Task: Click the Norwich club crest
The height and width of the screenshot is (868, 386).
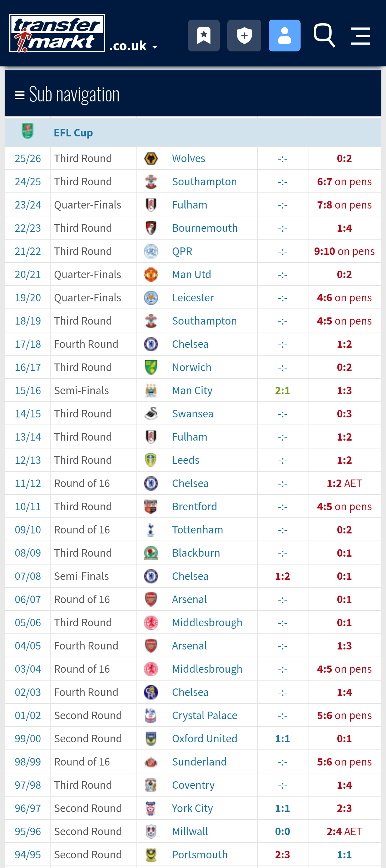Action: [x=151, y=367]
